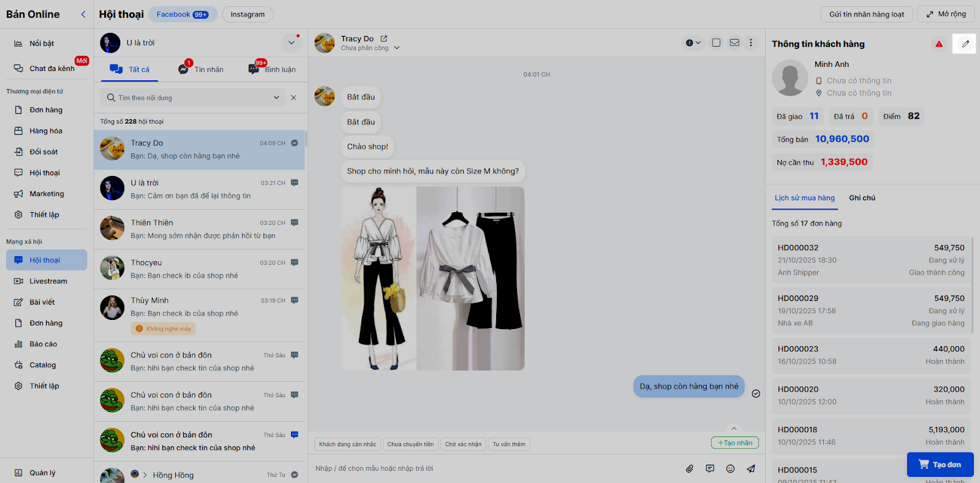Switch to the Bình luận tab

coord(272,69)
